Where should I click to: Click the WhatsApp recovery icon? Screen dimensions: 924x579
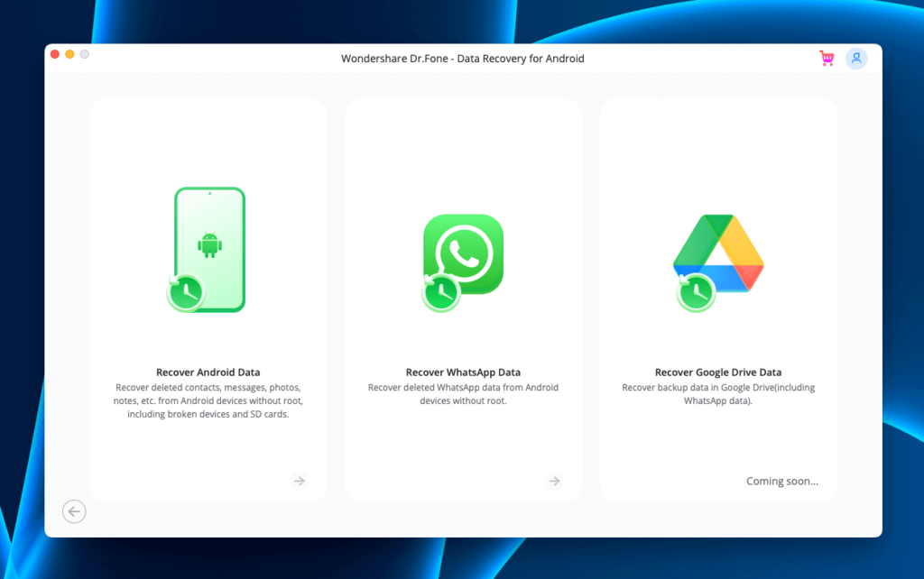463,262
